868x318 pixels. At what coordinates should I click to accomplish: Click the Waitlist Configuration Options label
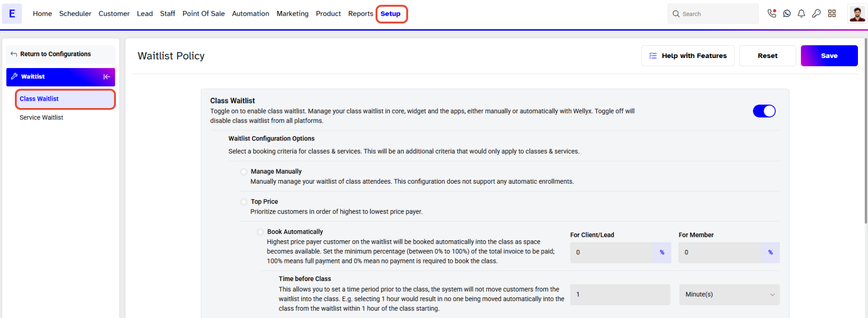pos(272,139)
